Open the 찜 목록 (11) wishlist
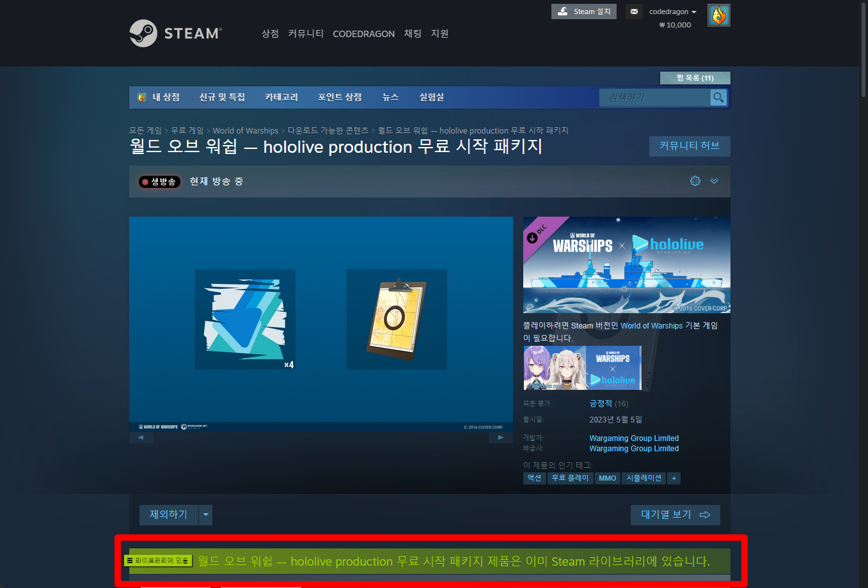The height and width of the screenshot is (588, 868). pos(695,78)
